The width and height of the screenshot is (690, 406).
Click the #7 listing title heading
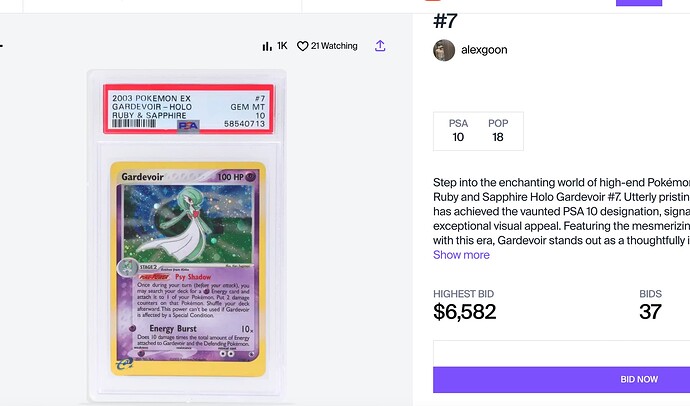pos(445,21)
